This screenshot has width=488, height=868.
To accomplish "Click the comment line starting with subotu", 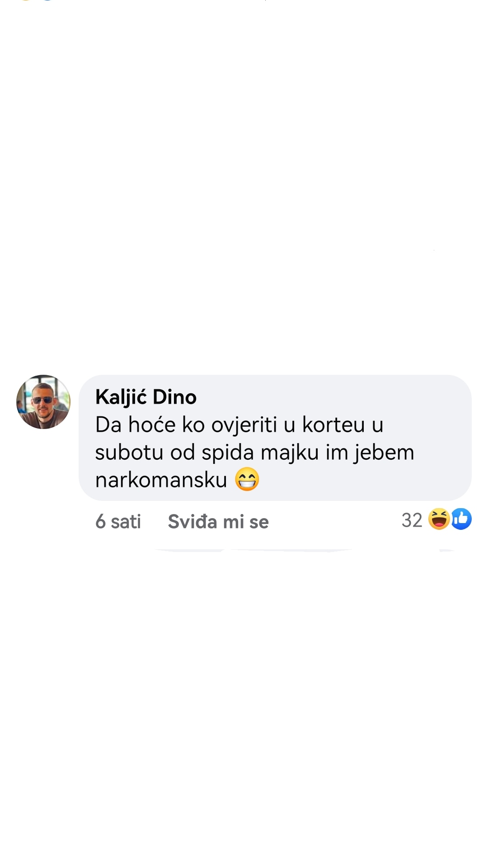I will [255, 453].
